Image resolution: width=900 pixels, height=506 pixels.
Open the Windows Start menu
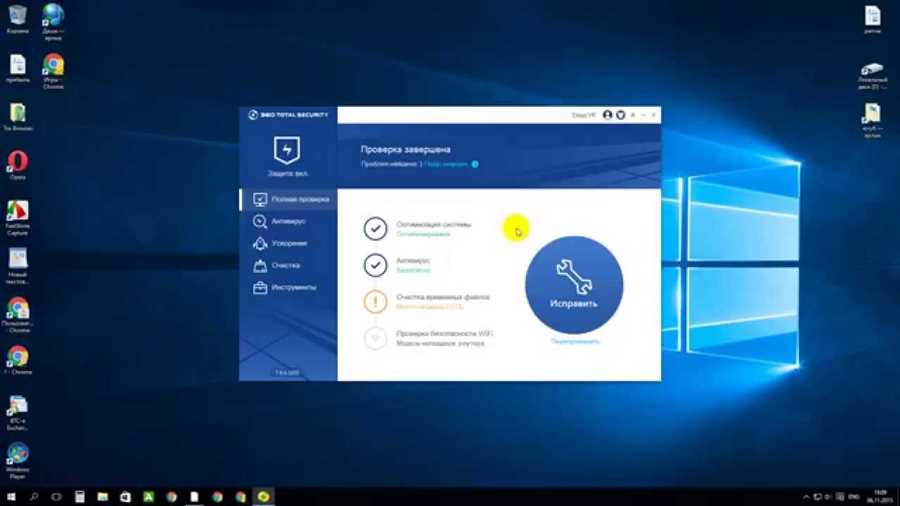11,497
